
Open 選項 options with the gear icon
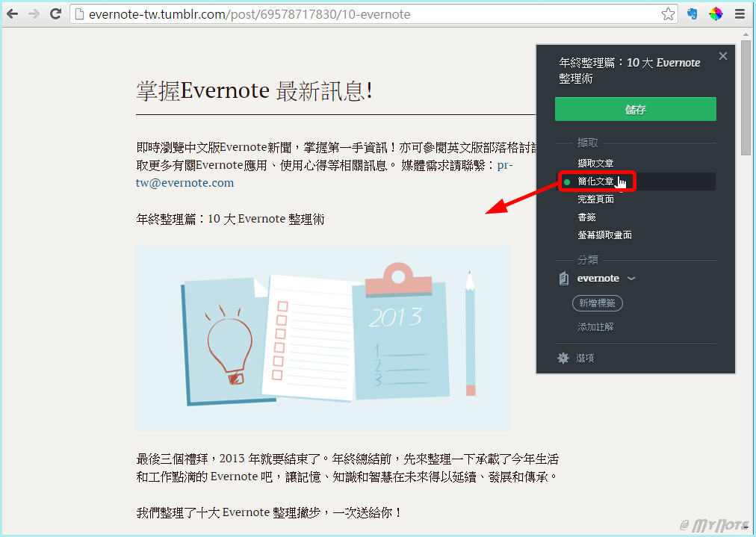(576, 358)
